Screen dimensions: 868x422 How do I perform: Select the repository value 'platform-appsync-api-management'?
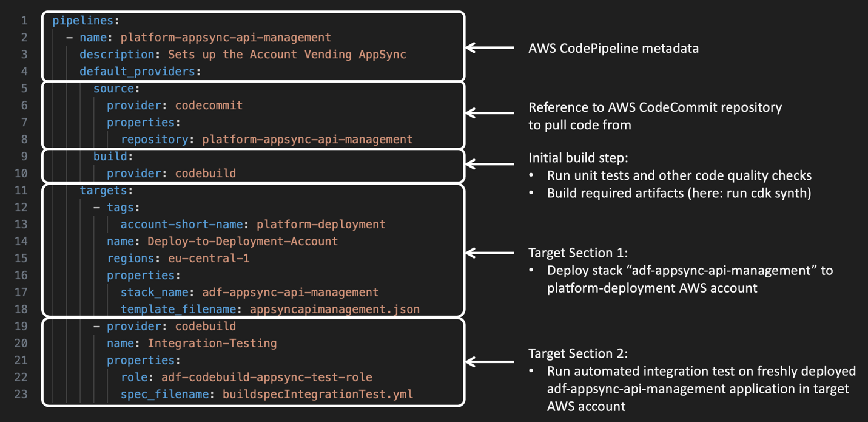coord(308,140)
